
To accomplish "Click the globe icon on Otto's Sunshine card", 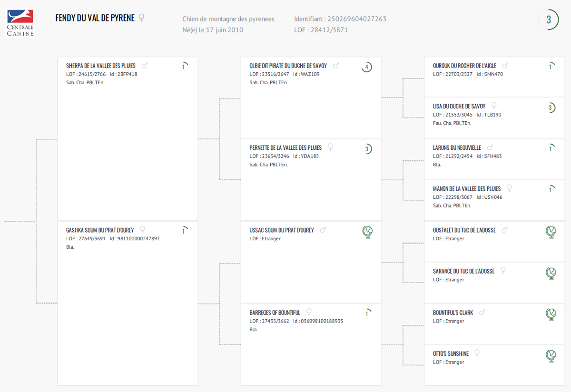I will click(551, 356).
